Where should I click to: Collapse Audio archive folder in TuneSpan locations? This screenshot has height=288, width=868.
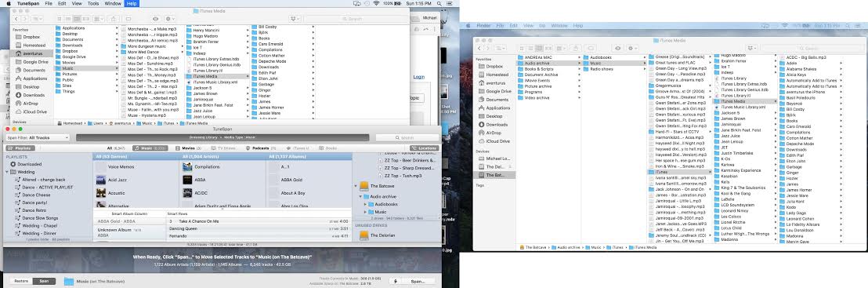(x=360, y=196)
